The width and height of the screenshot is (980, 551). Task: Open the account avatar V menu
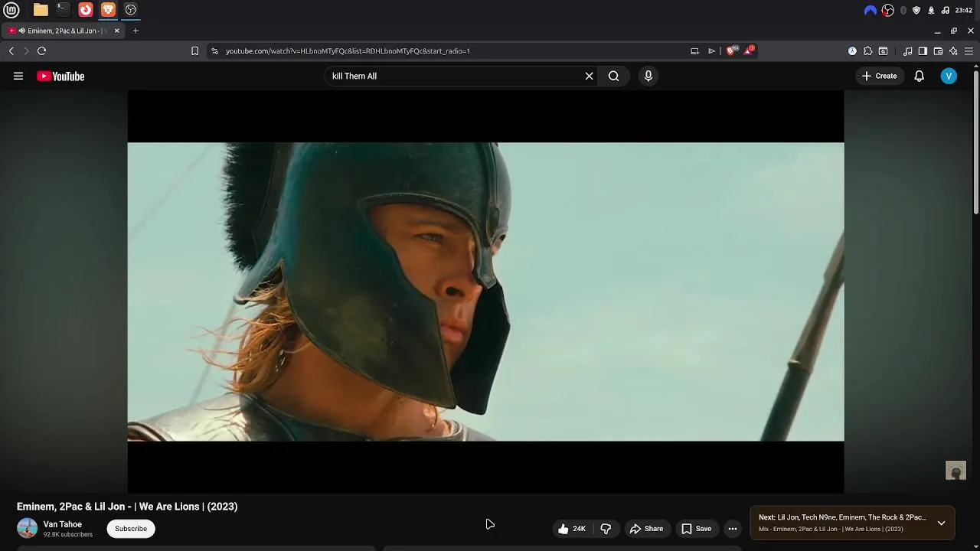coord(949,76)
